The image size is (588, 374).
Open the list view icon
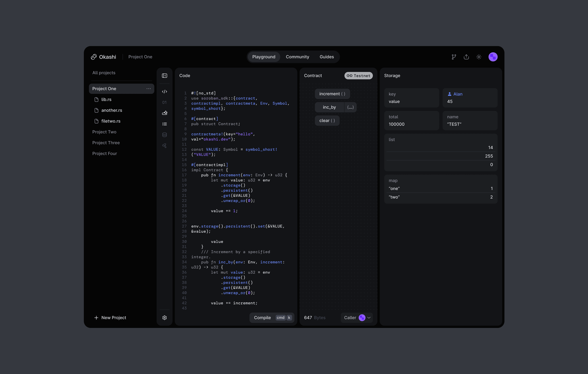pos(164,124)
